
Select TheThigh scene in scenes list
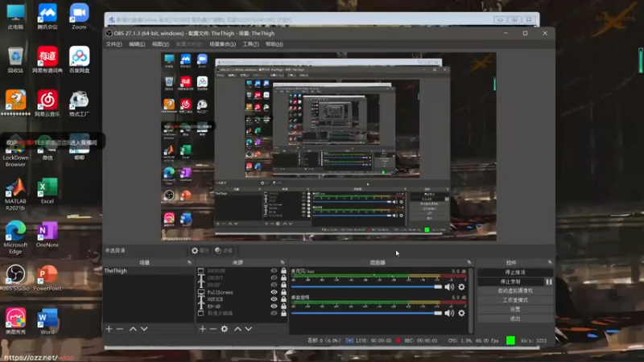[x=149, y=271]
